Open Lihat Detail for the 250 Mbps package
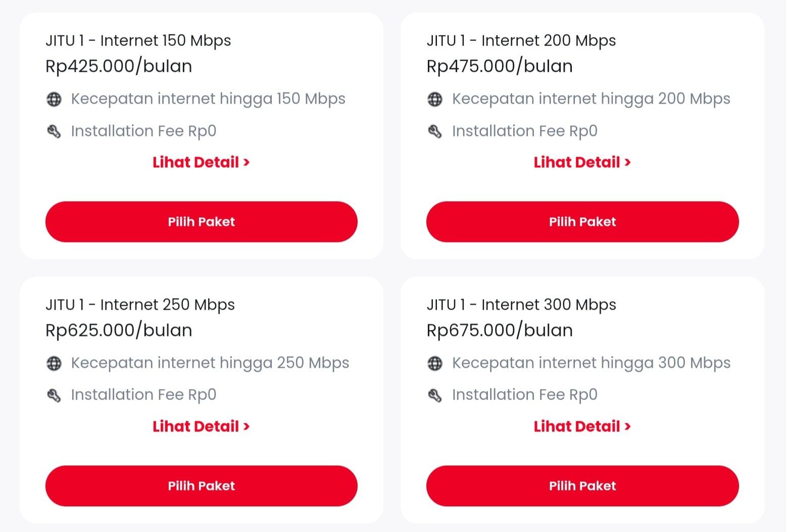The width and height of the screenshot is (786, 532). [201, 426]
